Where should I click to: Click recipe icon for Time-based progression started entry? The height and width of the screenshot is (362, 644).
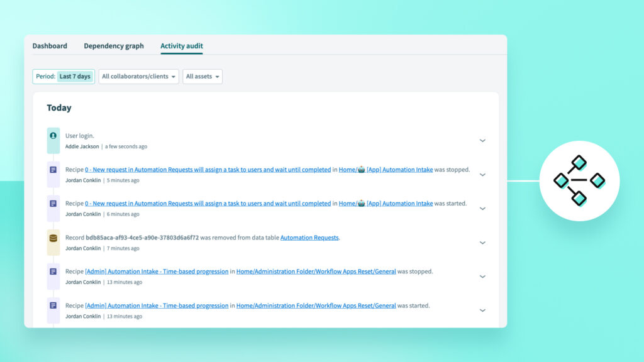click(x=53, y=305)
